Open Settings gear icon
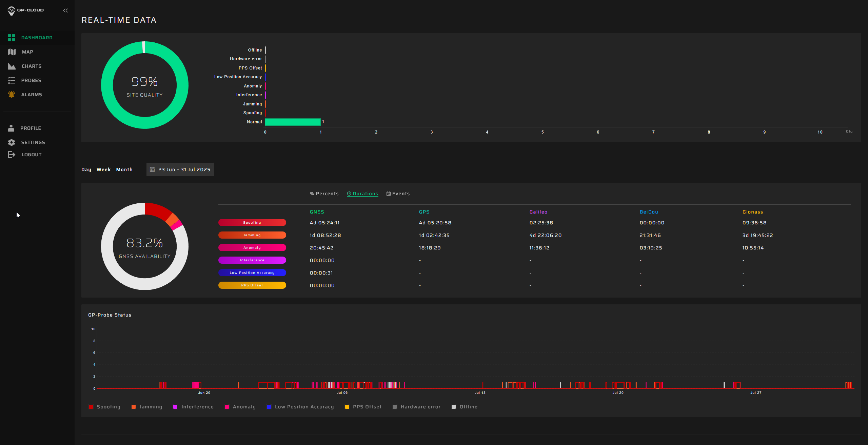The width and height of the screenshot is (868, 445). [12, 142]
